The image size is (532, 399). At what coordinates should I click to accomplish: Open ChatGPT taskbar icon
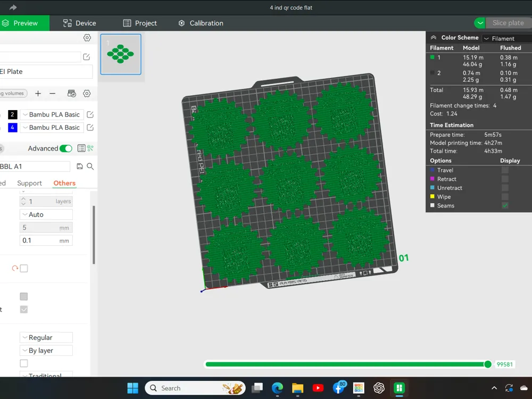point(379,388)
